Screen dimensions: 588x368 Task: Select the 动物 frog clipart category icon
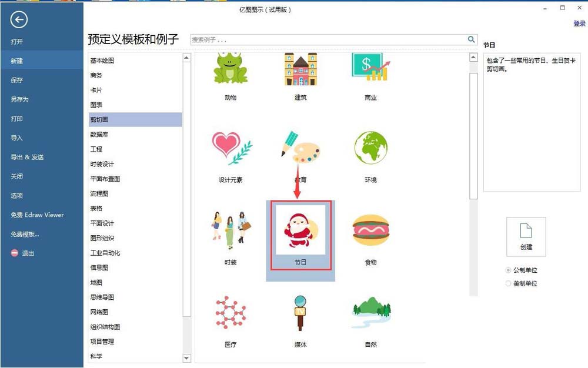[230, 68]
